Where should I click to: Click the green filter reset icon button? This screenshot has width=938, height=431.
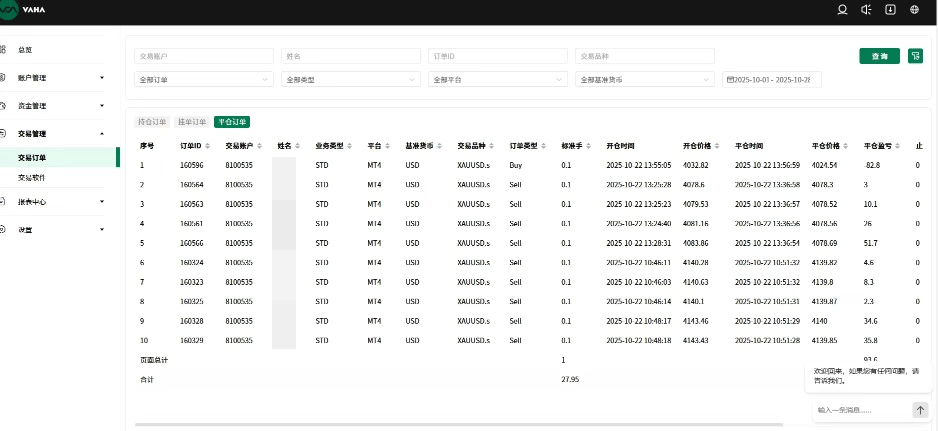pos(915,56)
